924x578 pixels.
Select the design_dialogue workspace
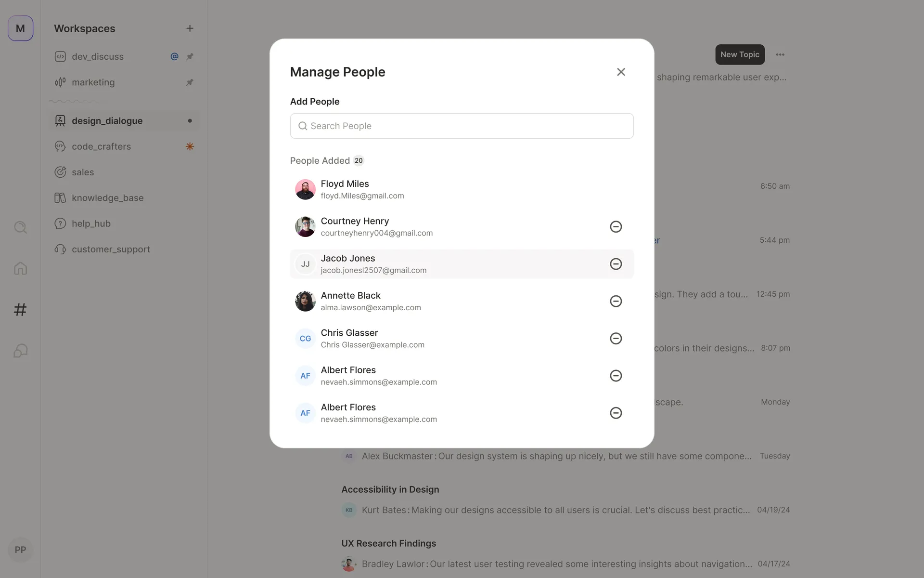[x=124, y=120]
